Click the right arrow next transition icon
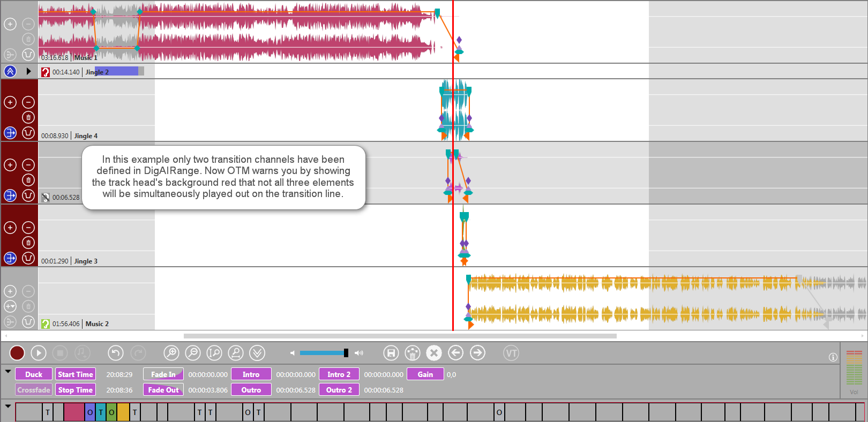This screenshot has height=422, width=868. (x=477, y=353)
